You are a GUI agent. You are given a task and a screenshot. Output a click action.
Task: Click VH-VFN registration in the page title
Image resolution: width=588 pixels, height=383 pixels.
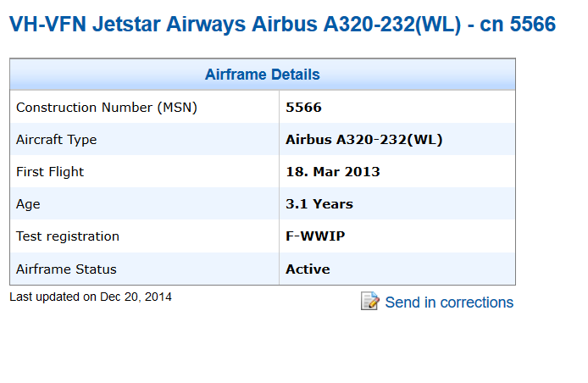click(48, 25)
